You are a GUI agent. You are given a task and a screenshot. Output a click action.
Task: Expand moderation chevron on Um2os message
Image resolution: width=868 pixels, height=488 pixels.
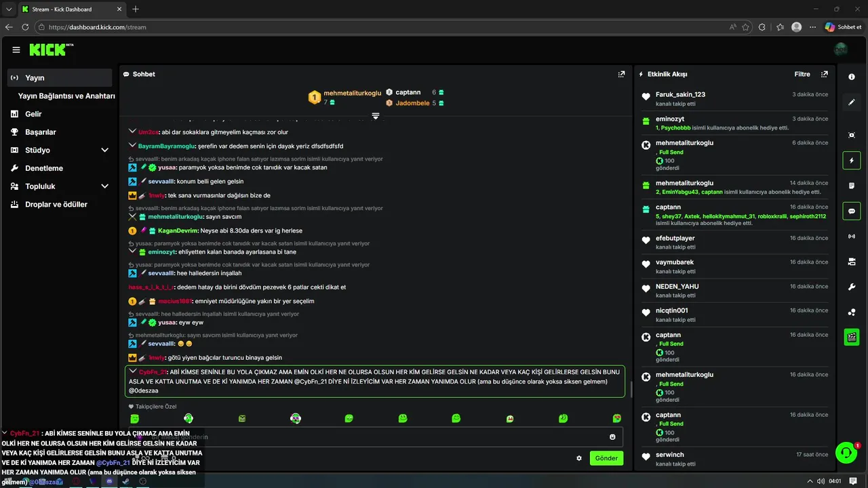[x=132, y=131]
